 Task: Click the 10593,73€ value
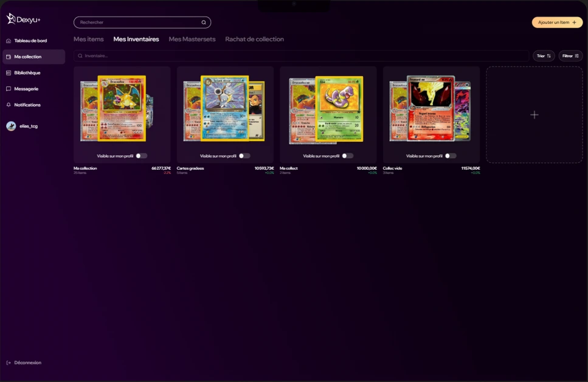(x=264, y=168)
